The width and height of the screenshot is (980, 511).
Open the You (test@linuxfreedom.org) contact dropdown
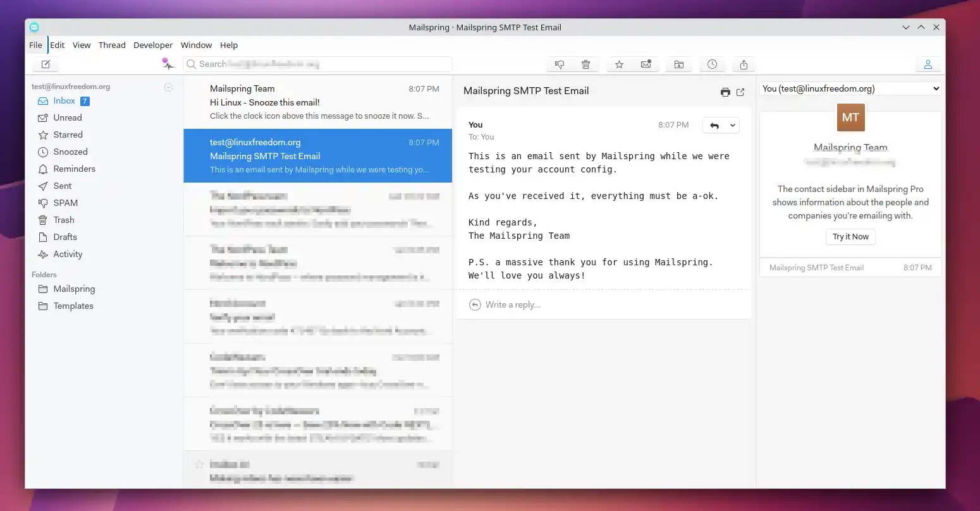coord(850,89)
